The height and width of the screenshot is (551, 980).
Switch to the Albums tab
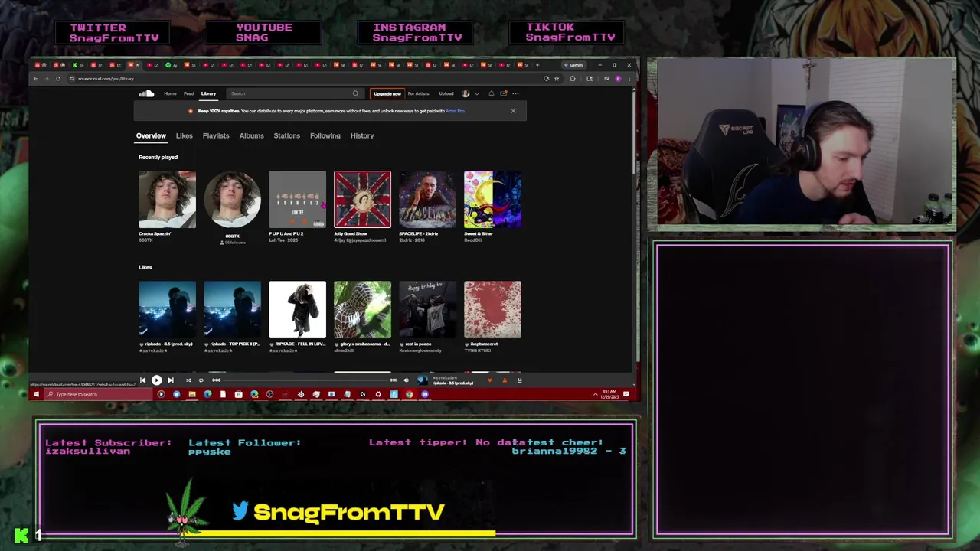coord(251,135)
